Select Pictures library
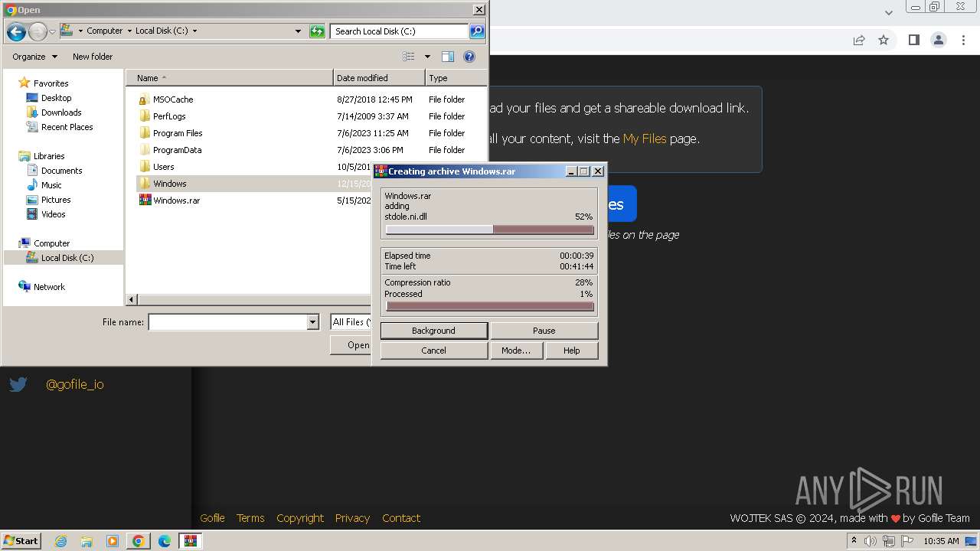 [56, 200]
